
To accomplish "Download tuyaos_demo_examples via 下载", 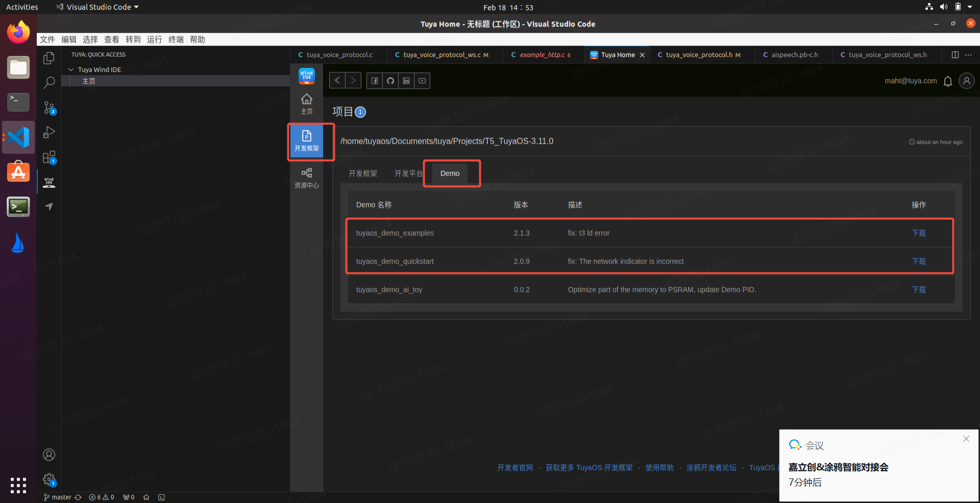I will 919,233.
